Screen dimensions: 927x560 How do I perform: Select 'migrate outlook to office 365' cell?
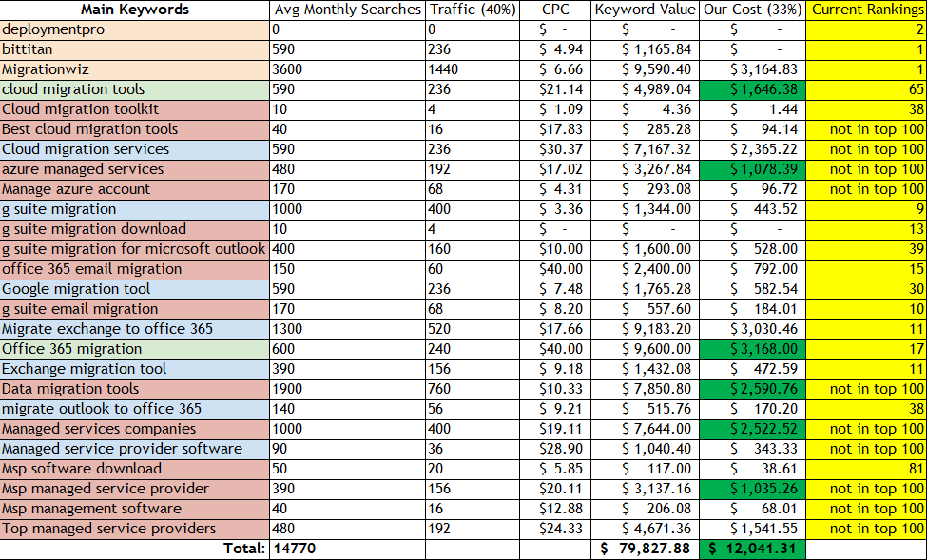pos(135,409)
